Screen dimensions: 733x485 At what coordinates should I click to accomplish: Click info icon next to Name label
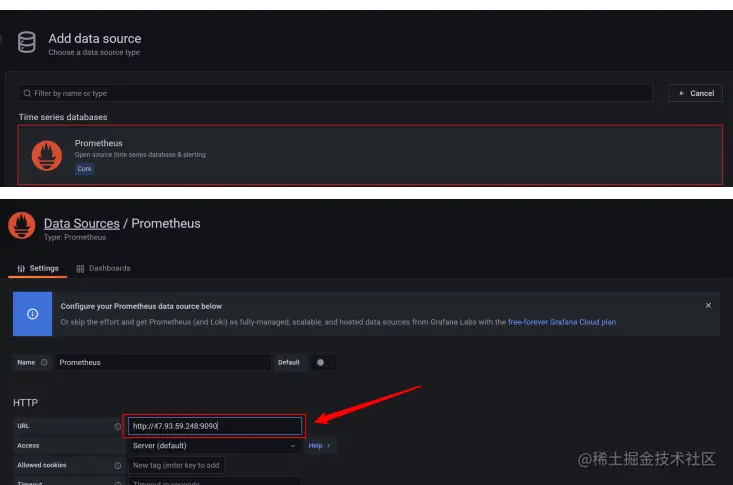44,362
